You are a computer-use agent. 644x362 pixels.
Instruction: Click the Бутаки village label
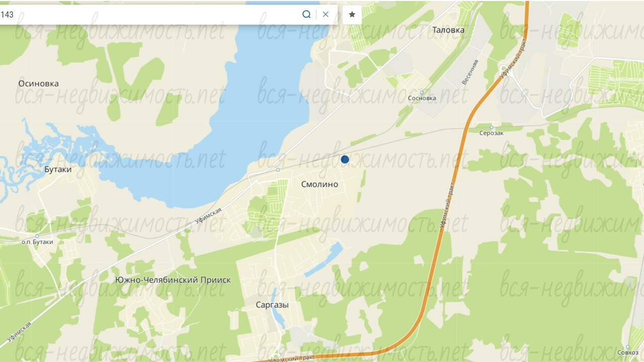point(58,169)
